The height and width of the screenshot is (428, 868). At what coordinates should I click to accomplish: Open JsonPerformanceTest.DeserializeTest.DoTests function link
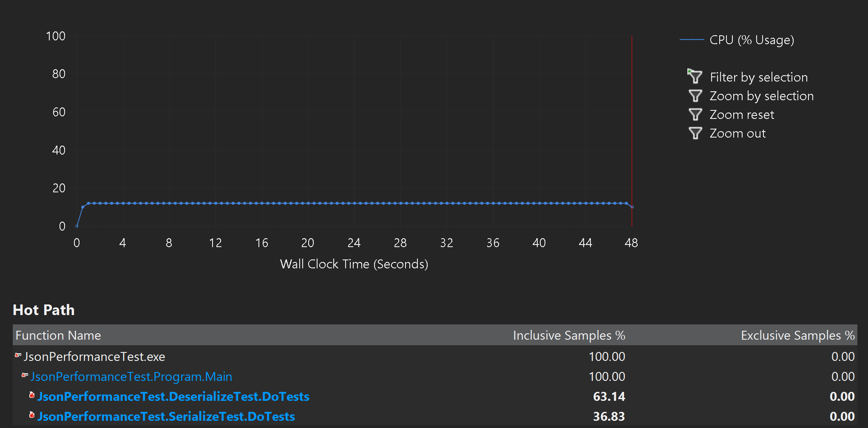point(173,397)
